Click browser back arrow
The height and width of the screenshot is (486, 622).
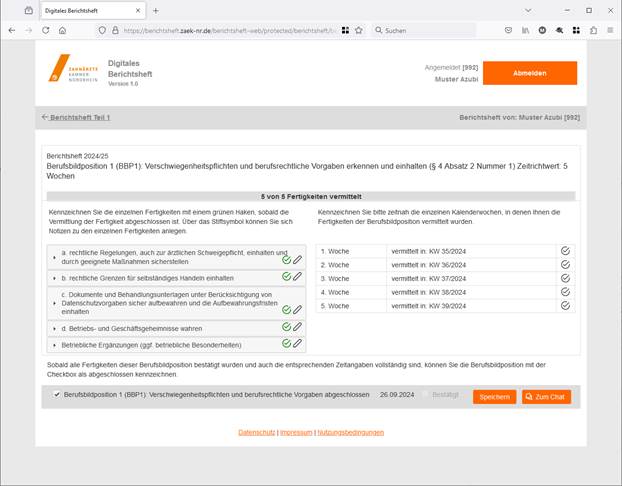pyautogui.click(x=12, y=30)
